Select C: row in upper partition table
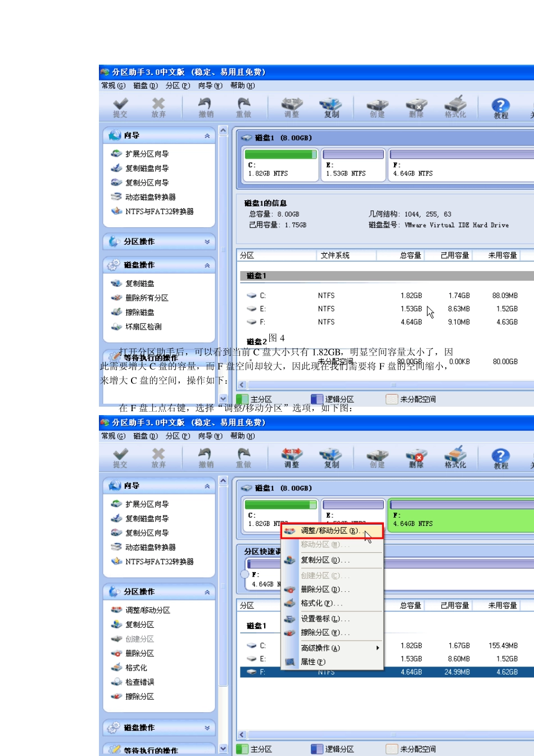Image resolution: width=534 pixels, height=756 pixels. click(x=387, y=295)
